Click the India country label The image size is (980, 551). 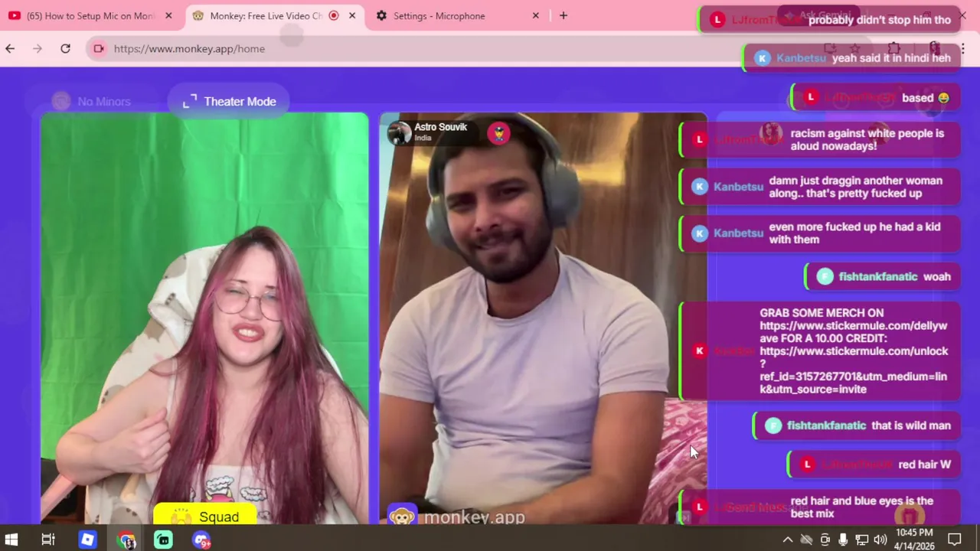coord(423,139)
